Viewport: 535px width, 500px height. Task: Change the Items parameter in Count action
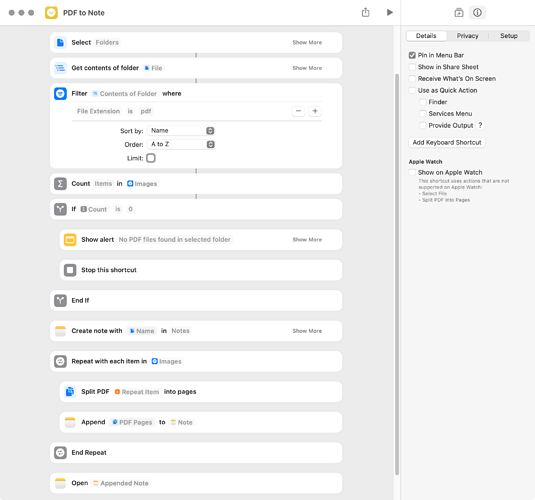click(103, 184)
